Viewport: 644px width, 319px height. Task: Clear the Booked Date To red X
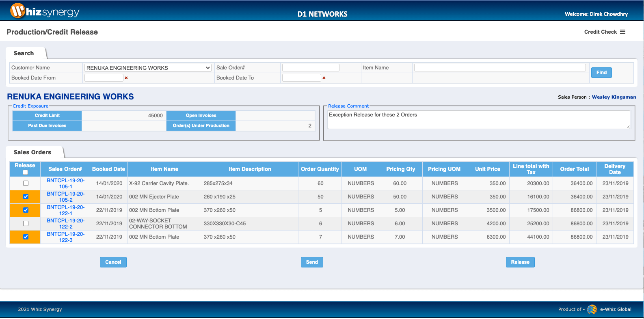pyautogui.click(x=324, y=78)
